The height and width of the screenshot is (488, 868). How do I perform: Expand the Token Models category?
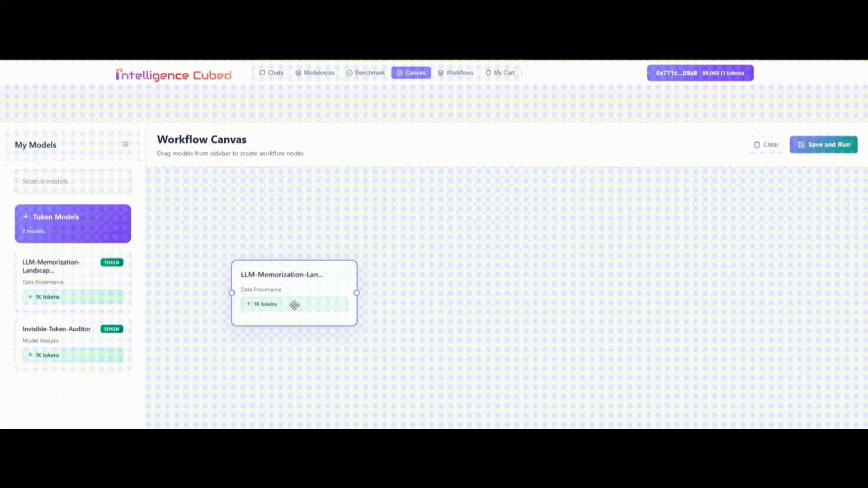(x=72, y=223)
